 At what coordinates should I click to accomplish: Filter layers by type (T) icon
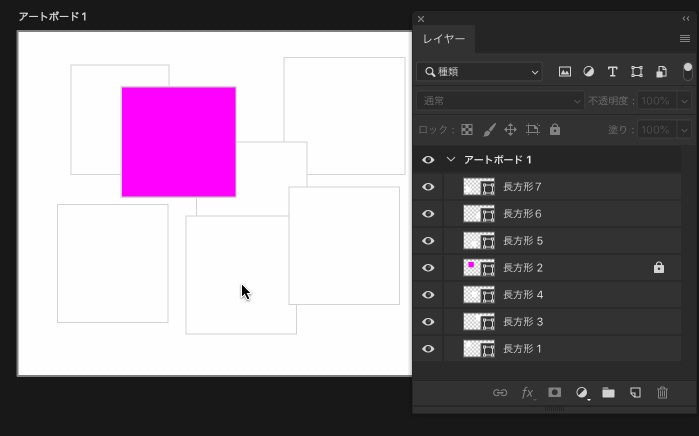tap(613, 72)
